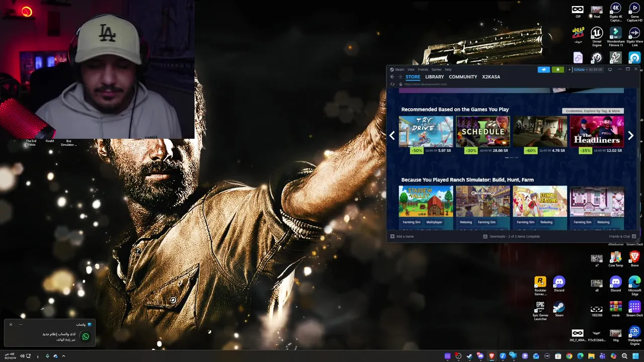This screenshot has width=644, height=362.
Task: Open Stream Deck shortcut beside mods
Action: coord(635,309)
